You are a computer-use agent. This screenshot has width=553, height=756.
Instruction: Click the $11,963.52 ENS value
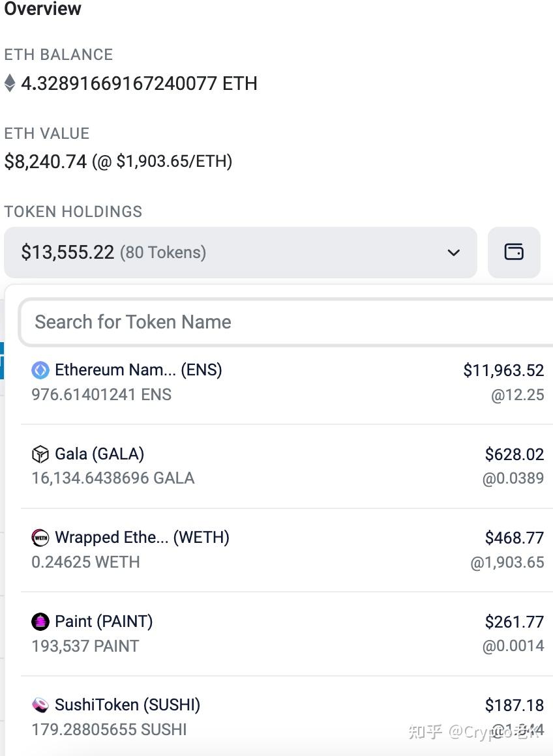pos(503,370)
